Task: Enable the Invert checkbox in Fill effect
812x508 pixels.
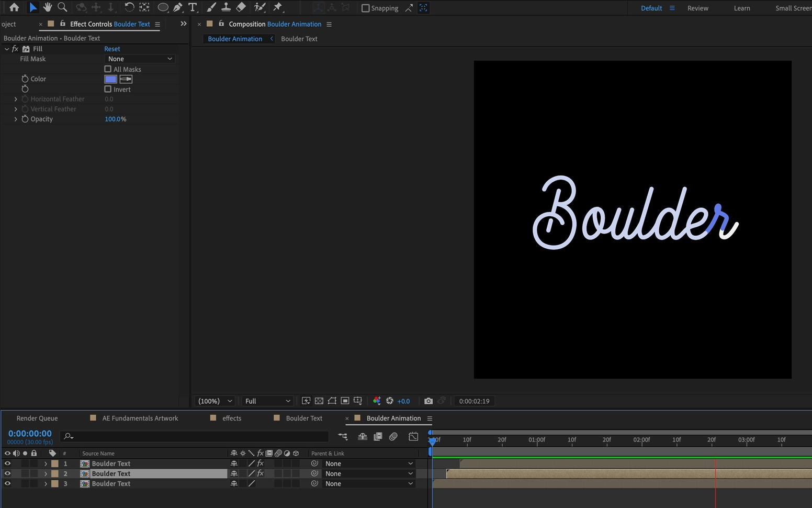Action: coord(108,89)
